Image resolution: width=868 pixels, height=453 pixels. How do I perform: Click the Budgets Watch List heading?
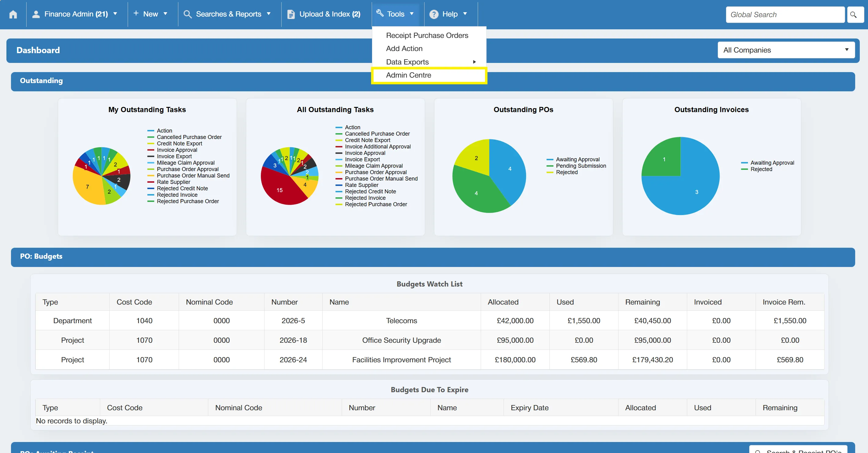(x=429, y=284)
